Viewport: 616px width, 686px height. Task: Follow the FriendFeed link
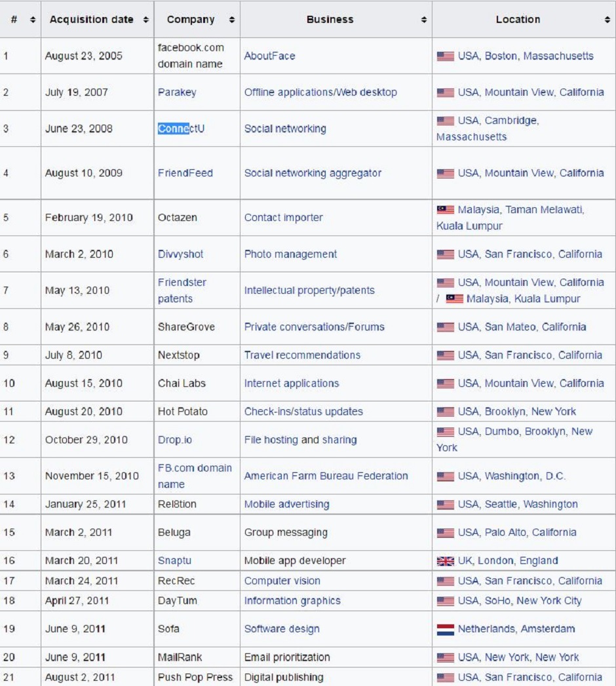pos(185,173)
